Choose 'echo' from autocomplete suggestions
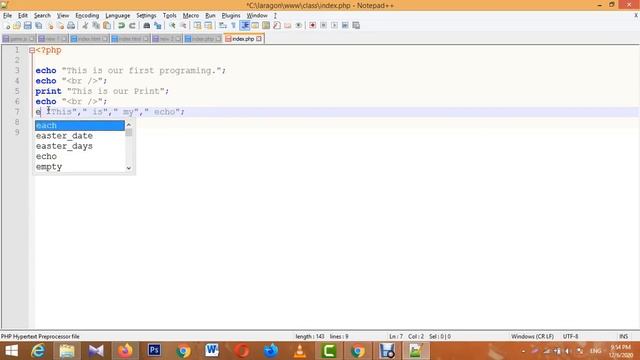 pyautogui.click(x=80, y=156)
